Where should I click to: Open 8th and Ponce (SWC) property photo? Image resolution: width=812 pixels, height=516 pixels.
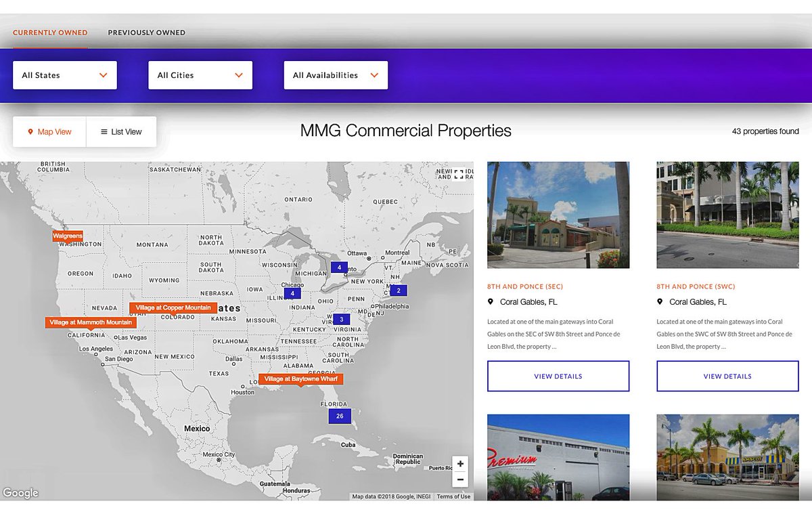tap(727, 215)
